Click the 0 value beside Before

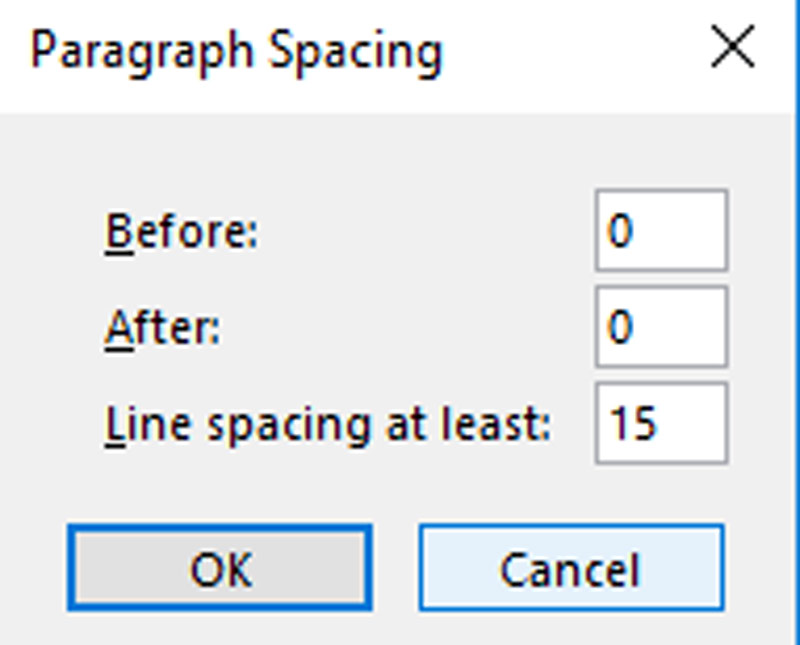click(620, 232)
